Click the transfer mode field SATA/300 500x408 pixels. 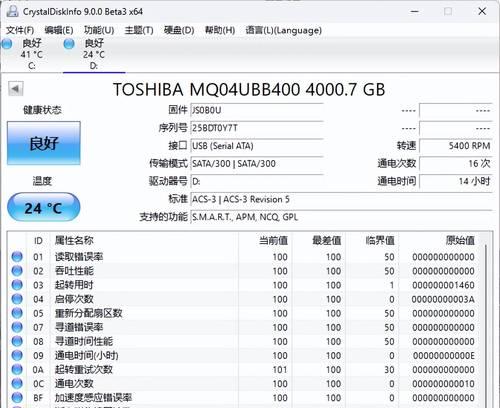tap(257, 164)
